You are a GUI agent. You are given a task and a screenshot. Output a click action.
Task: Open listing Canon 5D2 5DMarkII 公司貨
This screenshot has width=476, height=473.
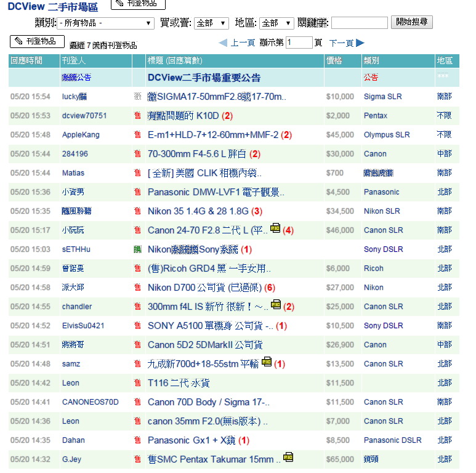click(x=205, y=345)
